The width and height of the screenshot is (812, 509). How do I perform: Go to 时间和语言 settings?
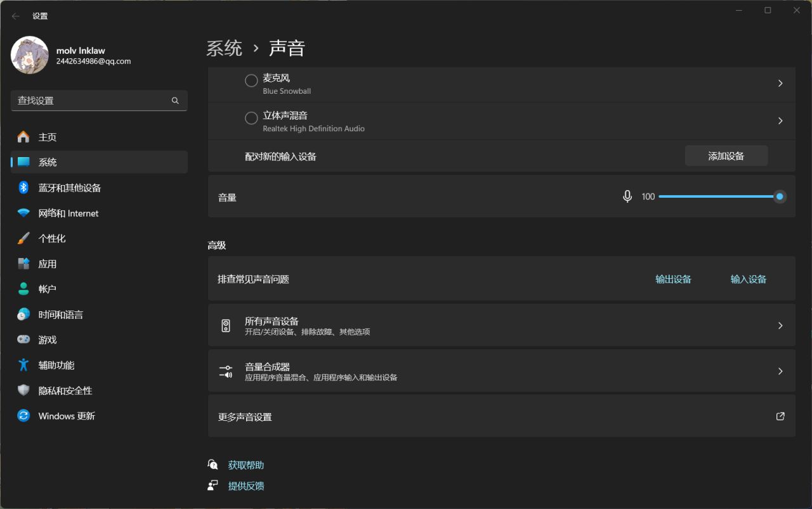pos(60,314)
